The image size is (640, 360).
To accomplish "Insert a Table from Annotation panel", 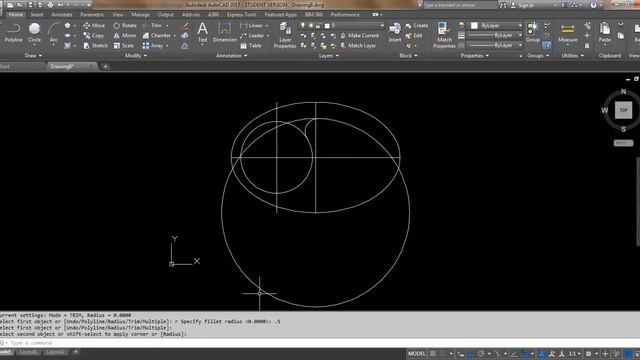I will pos(251,46).
